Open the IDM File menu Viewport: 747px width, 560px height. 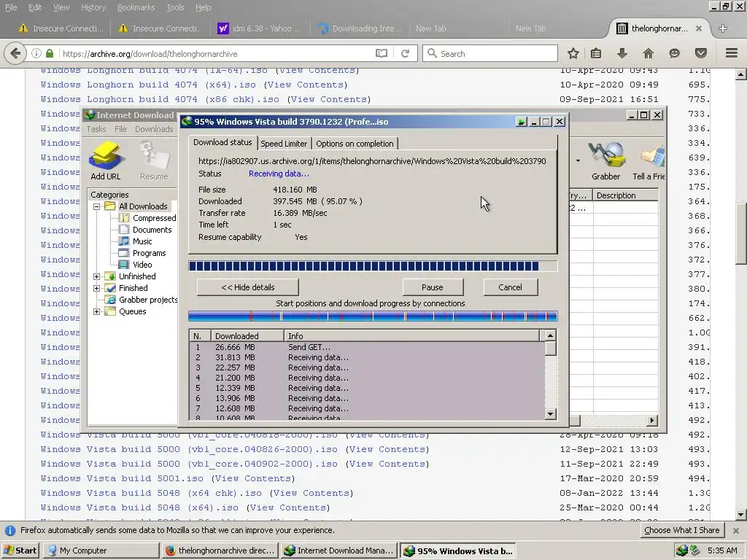[120, 129]
